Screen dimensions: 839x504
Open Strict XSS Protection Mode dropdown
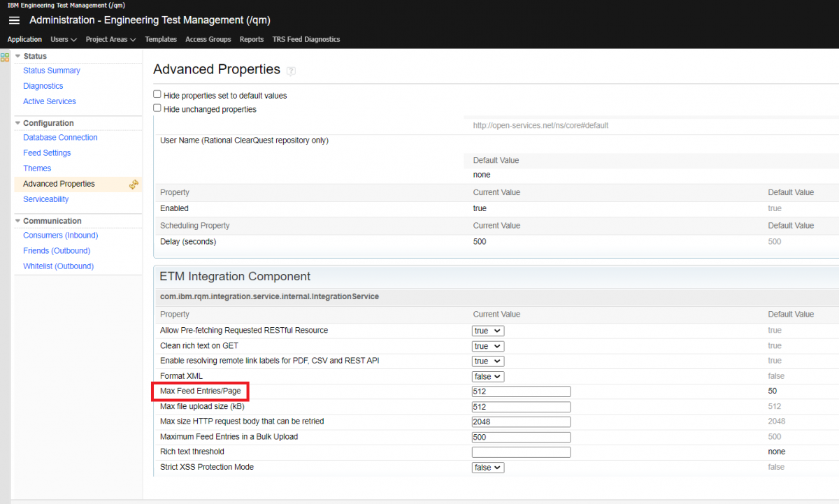487,468
